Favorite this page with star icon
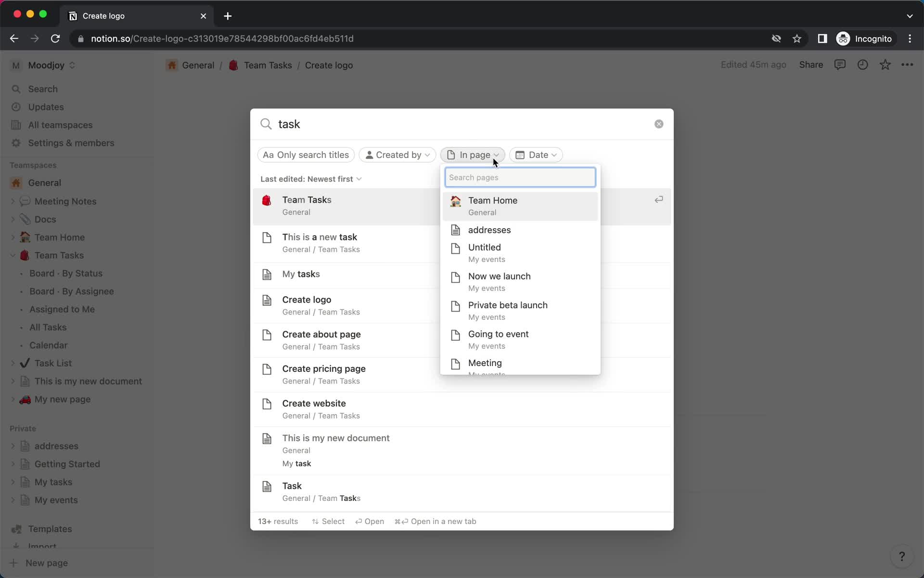Image resolution: width=924 pixels, height=578 pixels. [885, 65]
